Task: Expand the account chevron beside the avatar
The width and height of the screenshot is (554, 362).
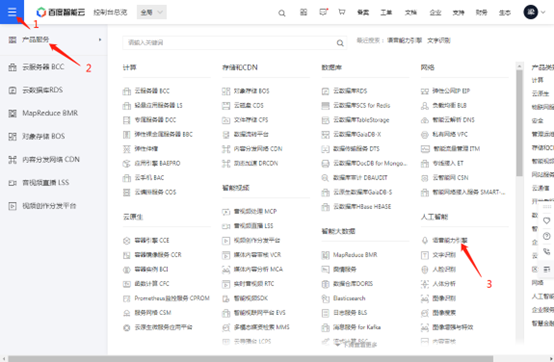Action: pyautogui.click(x=543, y=12)
